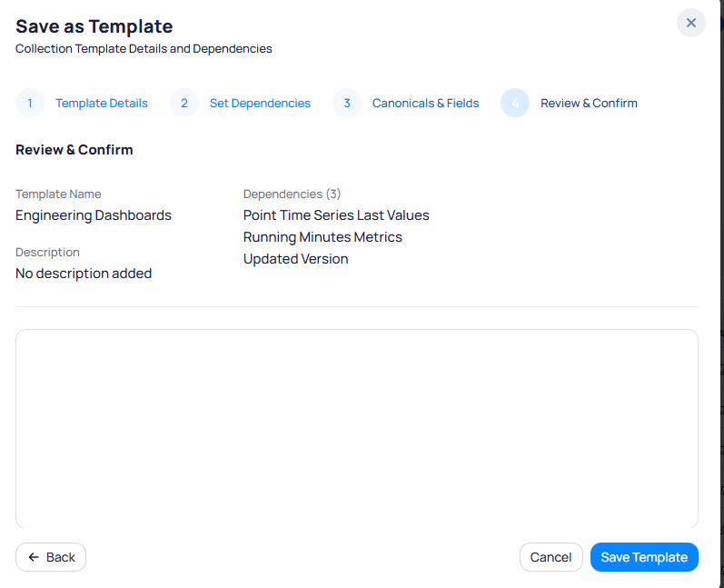The width and height of the screenshot is (724, 588).
Task: Click step 2 number circle
Action: click(184, 103)
